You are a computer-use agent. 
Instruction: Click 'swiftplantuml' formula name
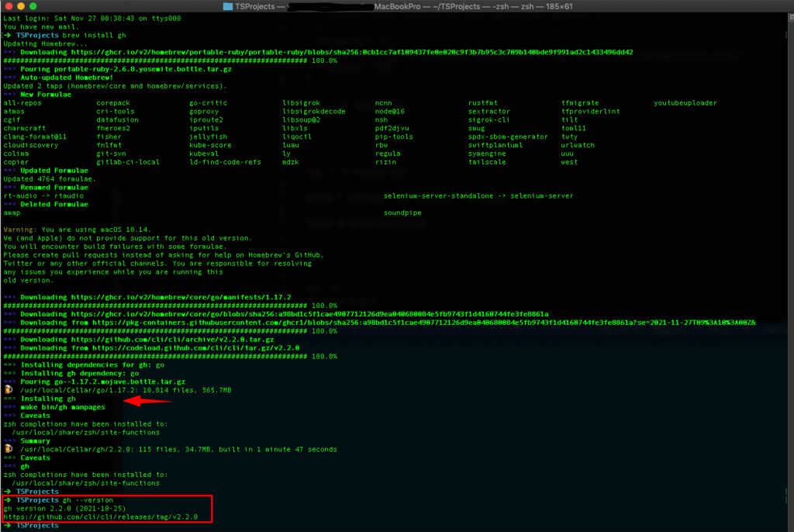495,145
